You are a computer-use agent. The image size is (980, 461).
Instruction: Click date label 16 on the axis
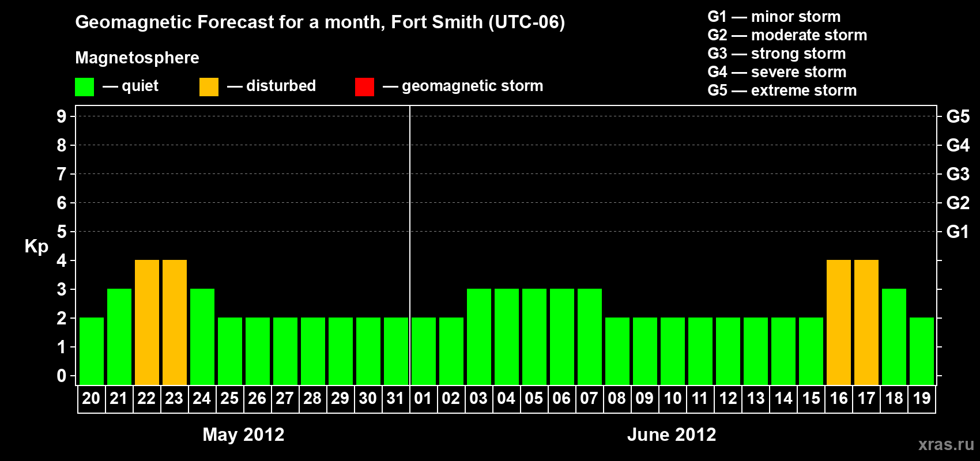tap(839, 398)
